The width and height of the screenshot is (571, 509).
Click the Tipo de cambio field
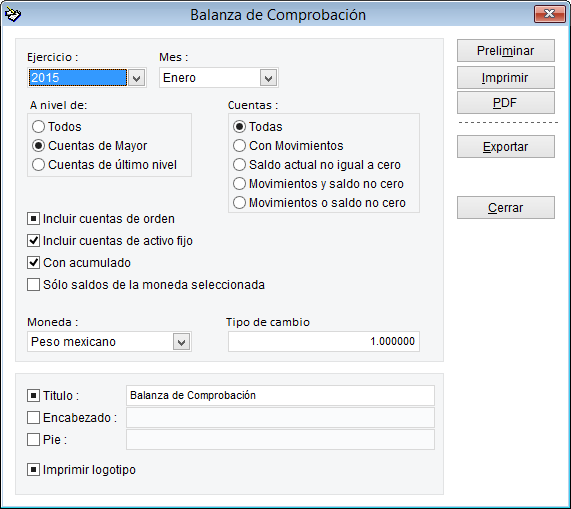tap(324, 342)
